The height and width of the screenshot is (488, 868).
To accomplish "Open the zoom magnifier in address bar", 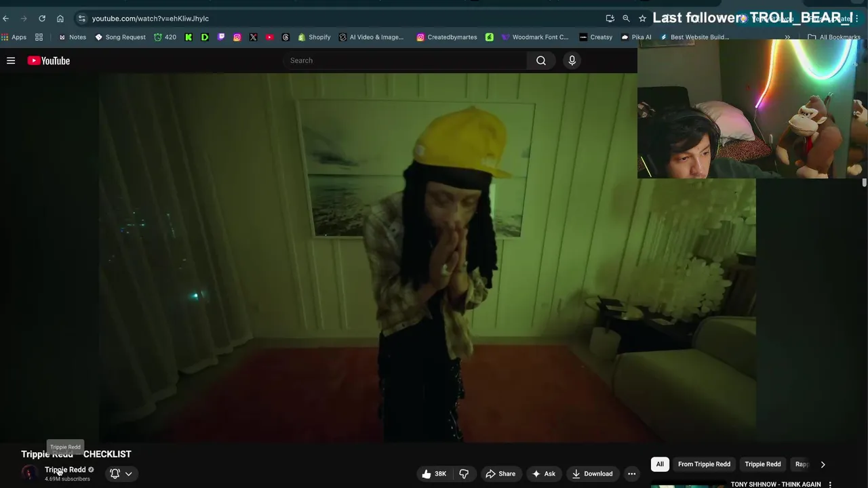I will (x=626, y=18).
